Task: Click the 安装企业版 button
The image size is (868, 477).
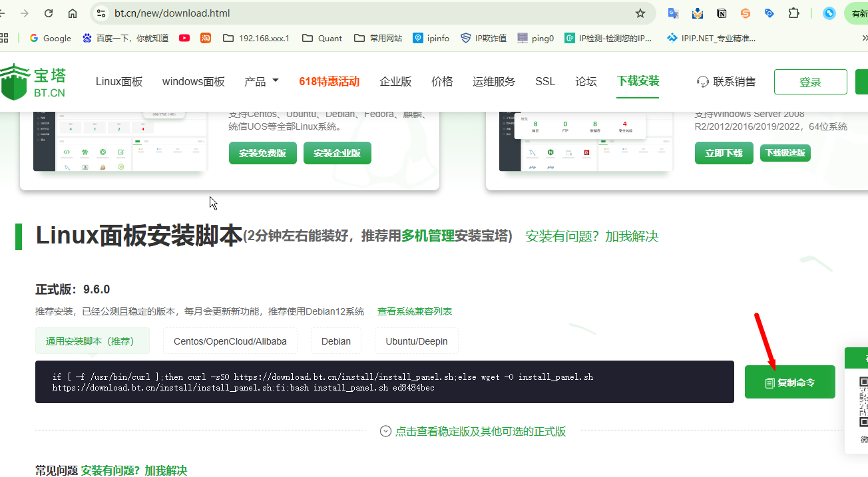Action: click(x=337, y=153)
